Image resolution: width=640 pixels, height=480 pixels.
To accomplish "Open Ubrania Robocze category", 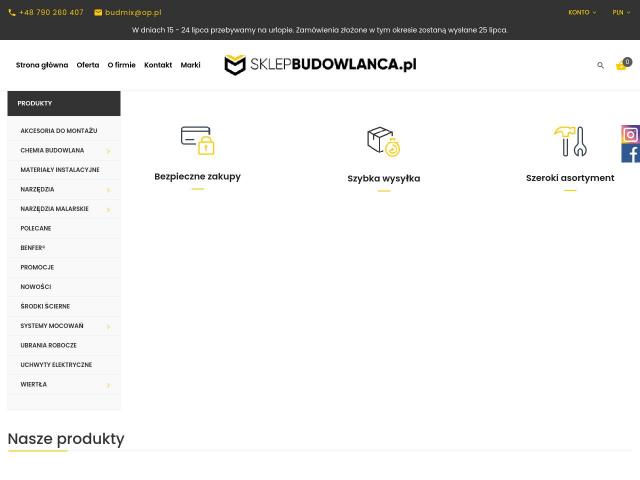I will 49,345.
